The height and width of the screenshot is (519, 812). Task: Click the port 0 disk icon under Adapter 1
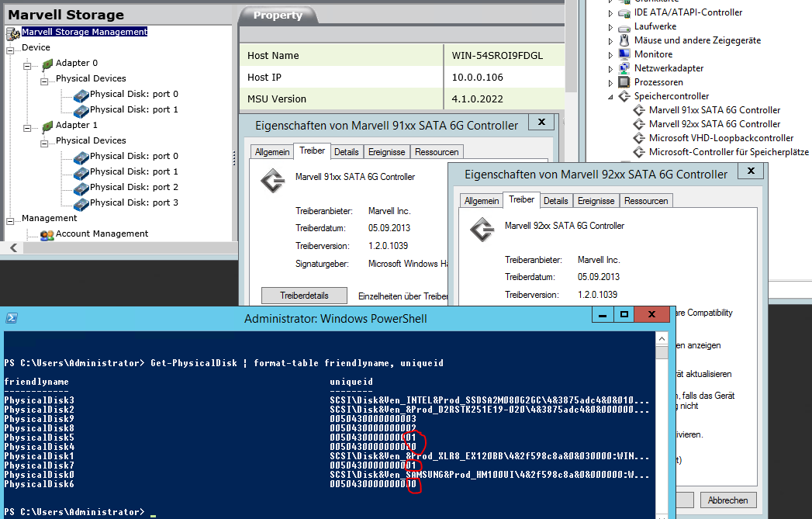coord(81,157)
